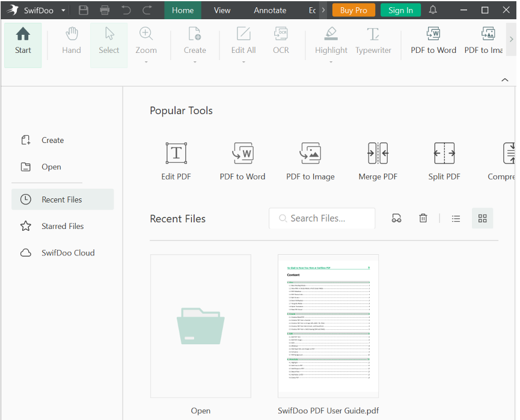Open Merge PDF tool

click(x=378, y=162)
